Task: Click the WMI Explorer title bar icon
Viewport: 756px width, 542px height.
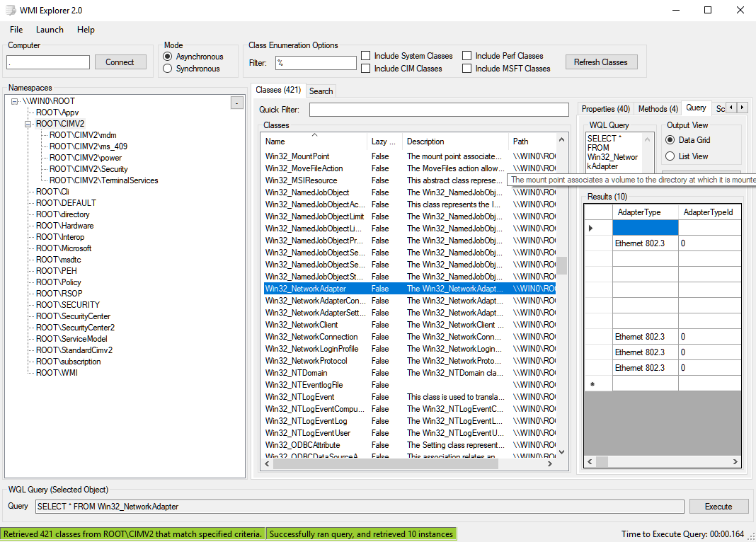Action: coord(10,10)
